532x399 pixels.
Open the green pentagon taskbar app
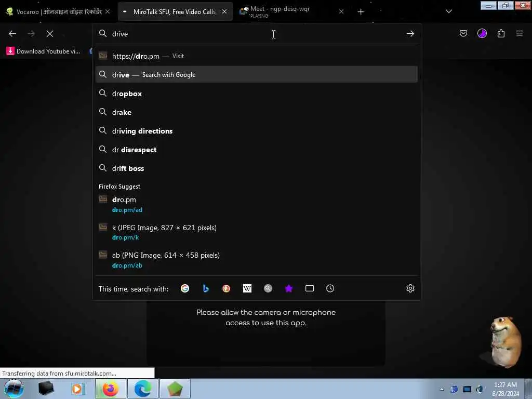[x=175, y=389]
